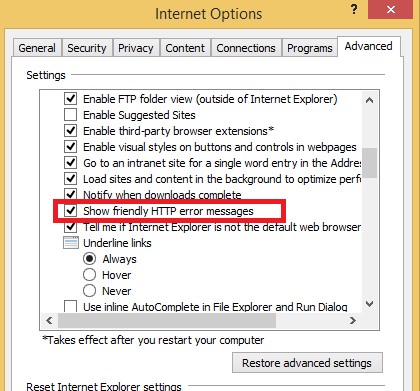Check Use inline AutoComplete in File Explorer

point(70,306)
